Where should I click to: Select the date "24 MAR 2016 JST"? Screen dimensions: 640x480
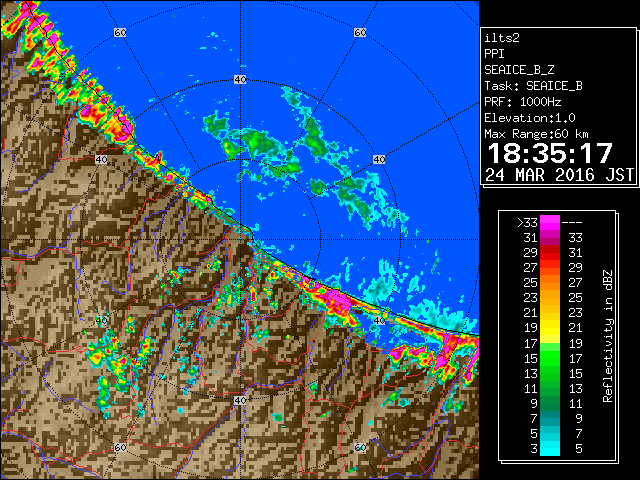560,175
